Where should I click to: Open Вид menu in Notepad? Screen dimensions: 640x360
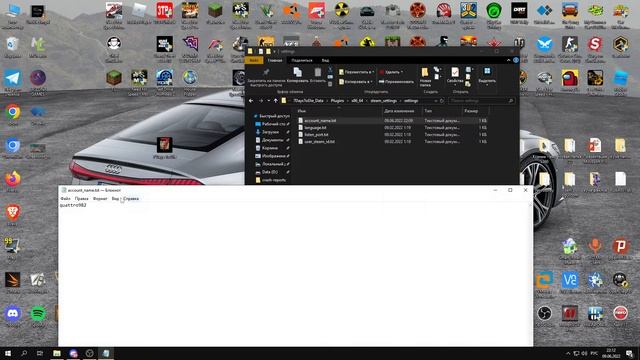[x=115, y=199]
